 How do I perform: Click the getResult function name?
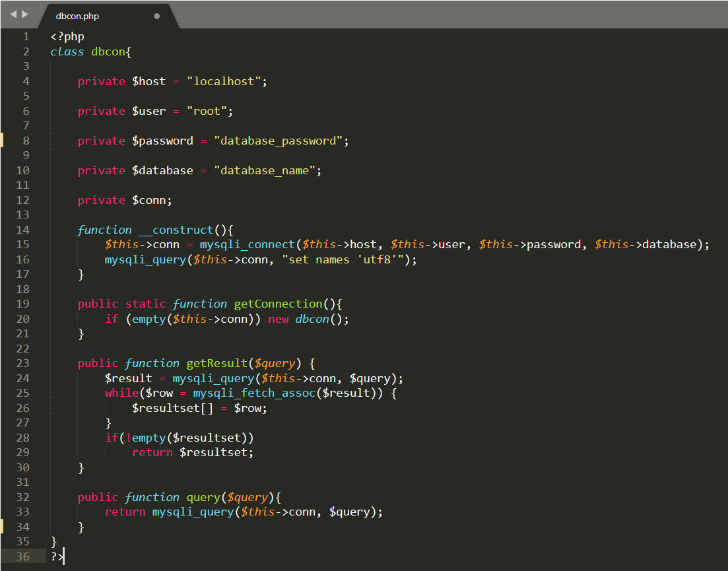(216, 363)
